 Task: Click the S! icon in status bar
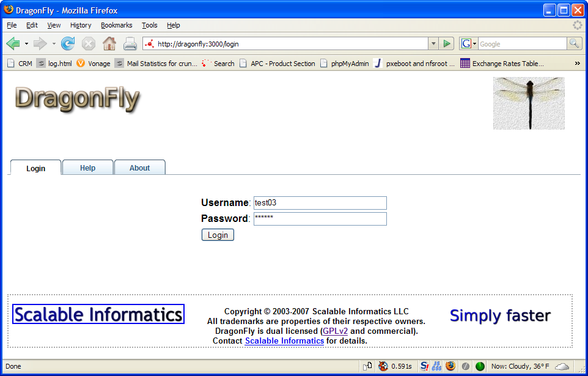point(425,366)
